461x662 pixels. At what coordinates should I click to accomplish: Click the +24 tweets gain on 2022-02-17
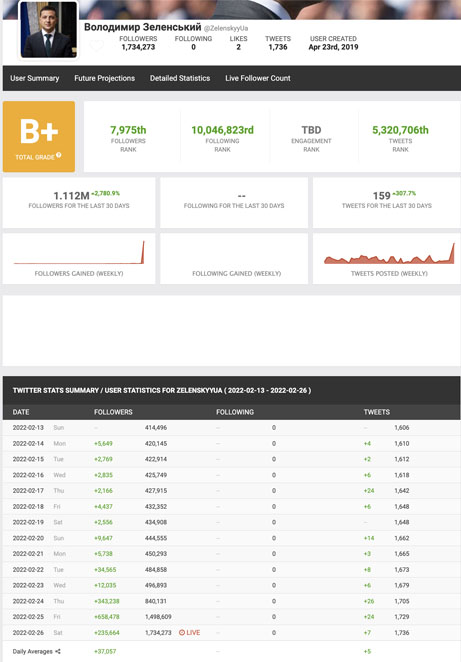click(x=369, y=491)
